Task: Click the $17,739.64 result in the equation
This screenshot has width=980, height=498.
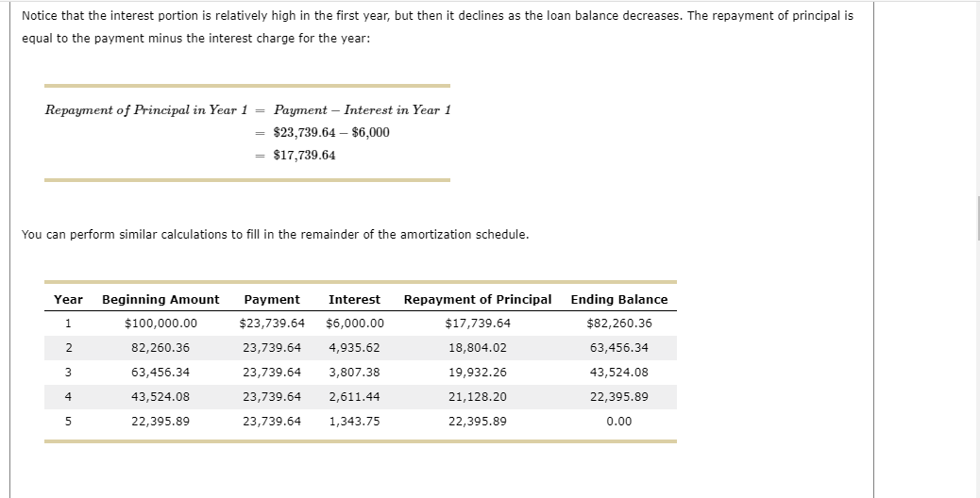Action: [x=304, y=156]
